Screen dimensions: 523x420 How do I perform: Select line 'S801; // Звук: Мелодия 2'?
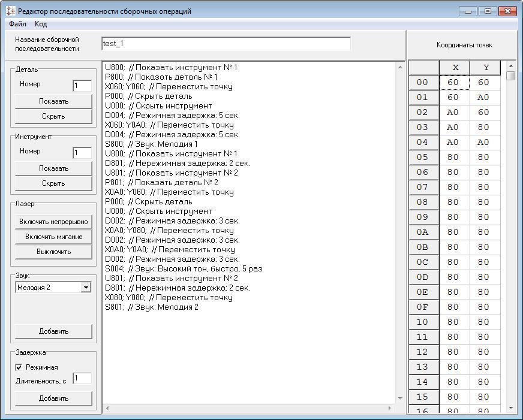[151, 307]
